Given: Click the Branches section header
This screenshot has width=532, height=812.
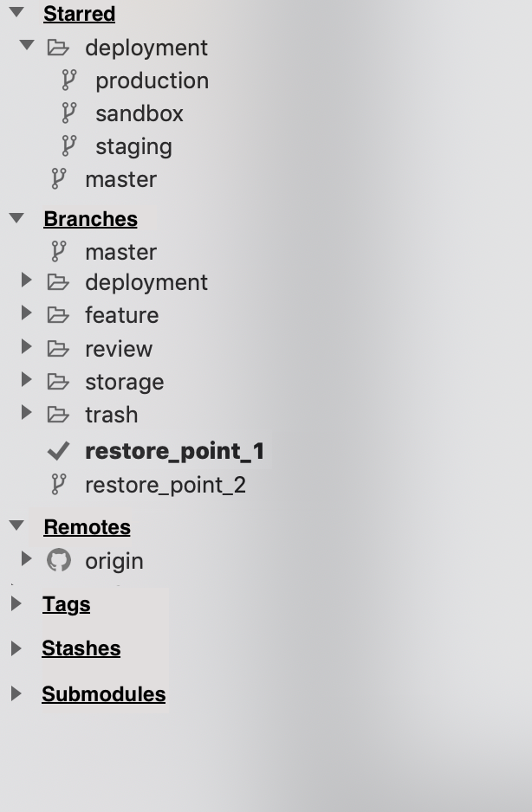Looking at the screenshot, I should click(90, 218).
